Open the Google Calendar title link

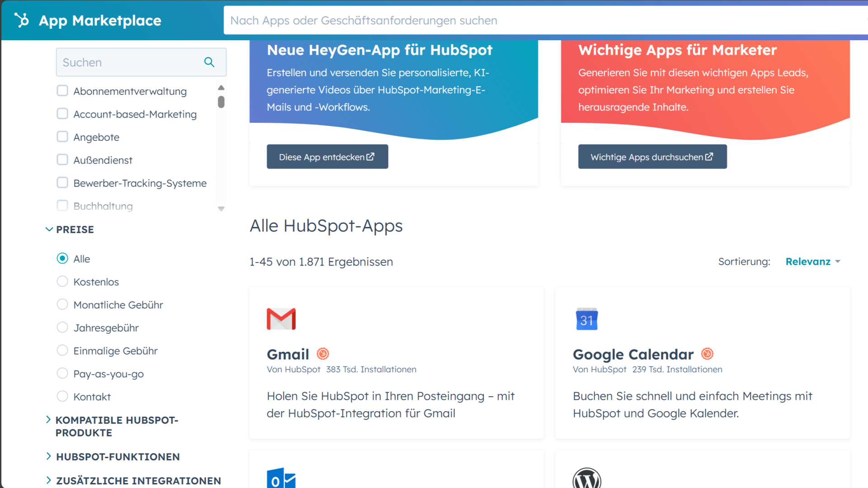633,354
